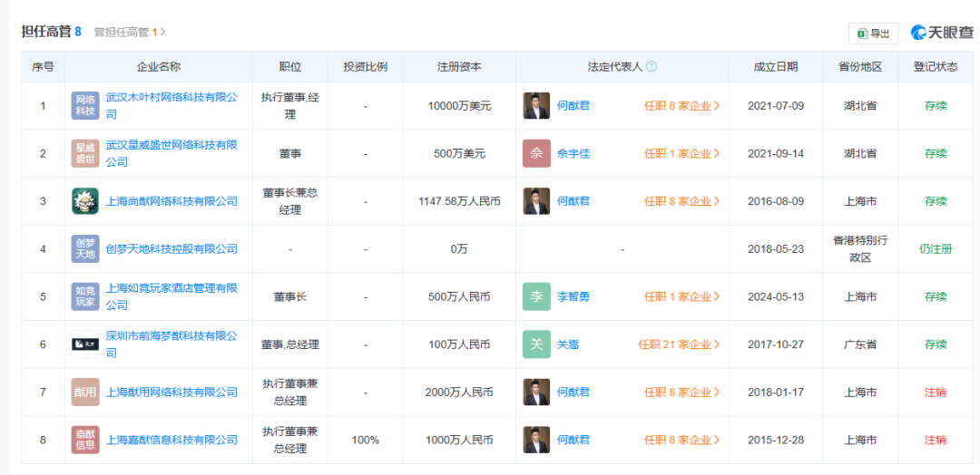Expand 任职 21 家企业 for 关嵩
This screenshot has width=980, height=475.
pos(680,344)
